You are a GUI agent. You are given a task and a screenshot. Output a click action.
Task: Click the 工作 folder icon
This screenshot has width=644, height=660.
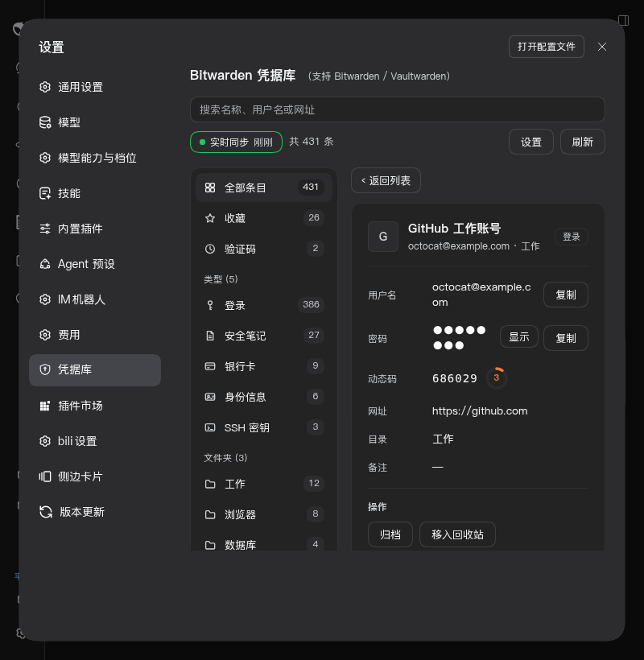(x=209, y=484)
